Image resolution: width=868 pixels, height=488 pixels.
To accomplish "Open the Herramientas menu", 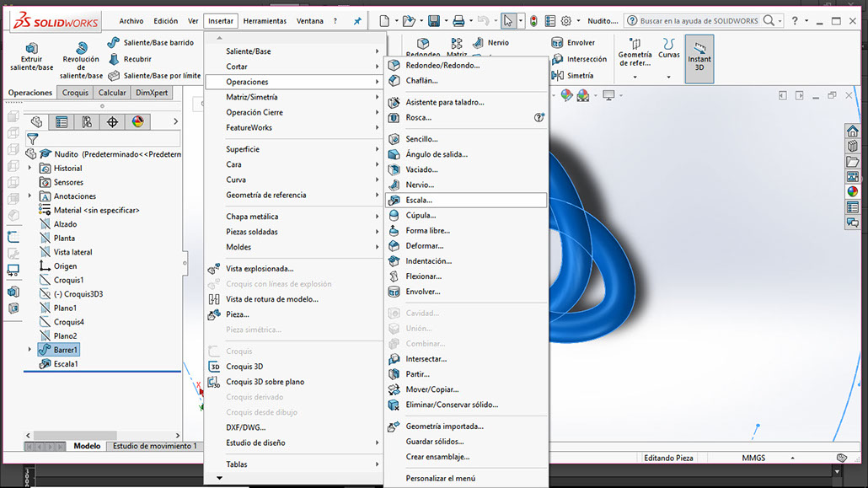I will (x=265, y=21).
